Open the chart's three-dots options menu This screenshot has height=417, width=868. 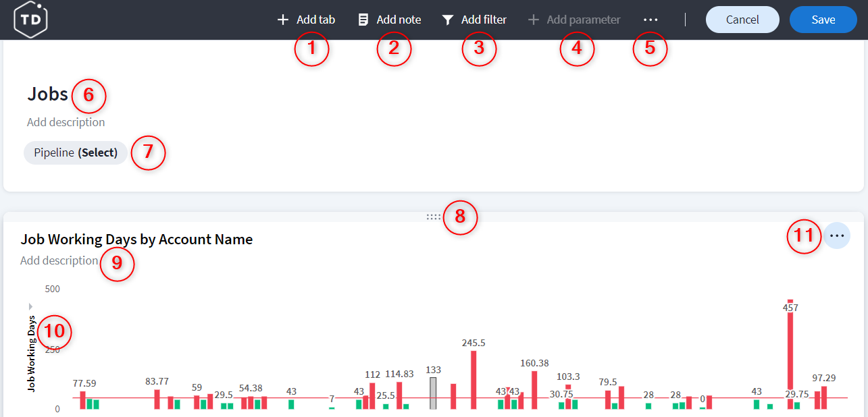coord(837,235)
